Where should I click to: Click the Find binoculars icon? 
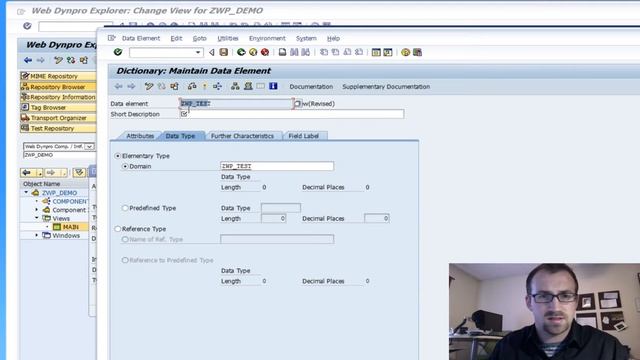pos(294,52)
